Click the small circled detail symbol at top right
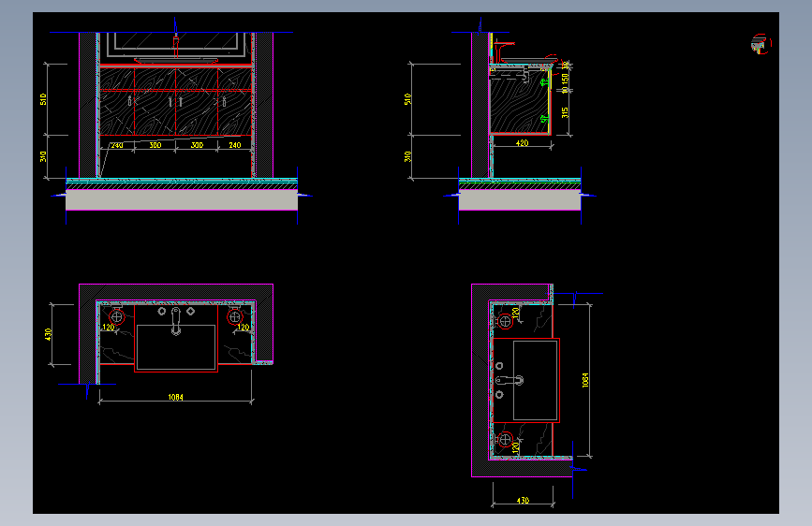 [x=760, y=44]
